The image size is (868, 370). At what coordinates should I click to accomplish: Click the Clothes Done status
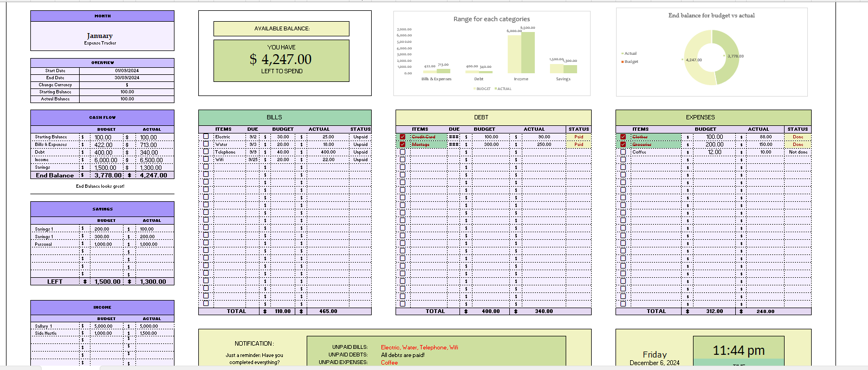pyautogui.click(x=798, y=137)
